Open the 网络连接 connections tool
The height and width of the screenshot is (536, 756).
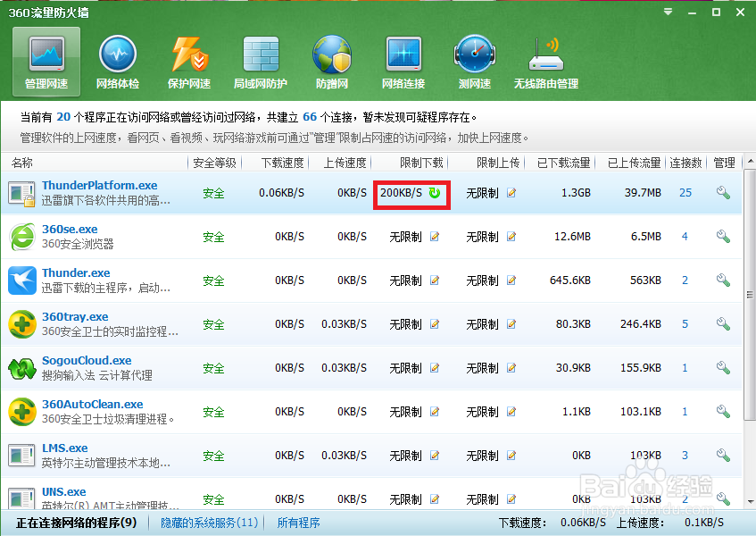(403, 63)
